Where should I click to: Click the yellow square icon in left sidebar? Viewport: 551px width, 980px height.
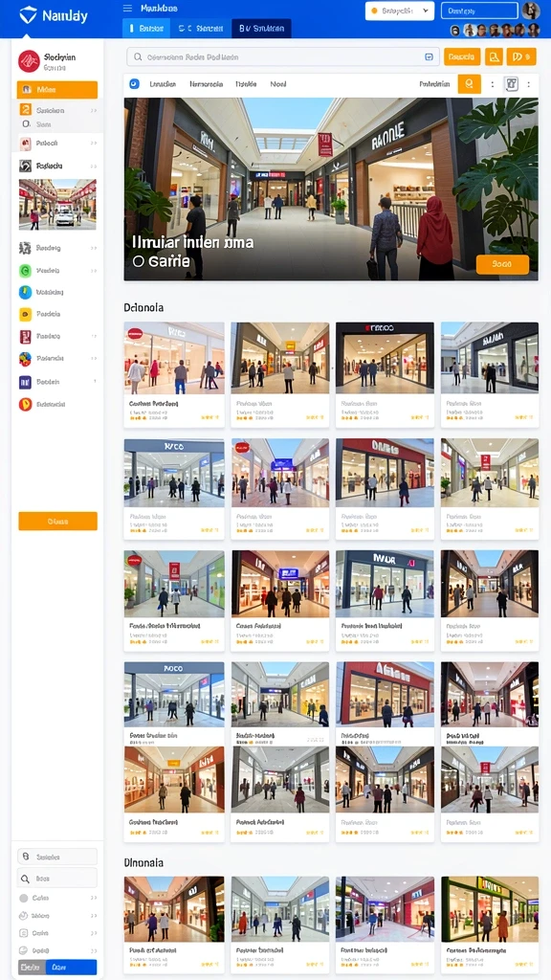[25, 314]
